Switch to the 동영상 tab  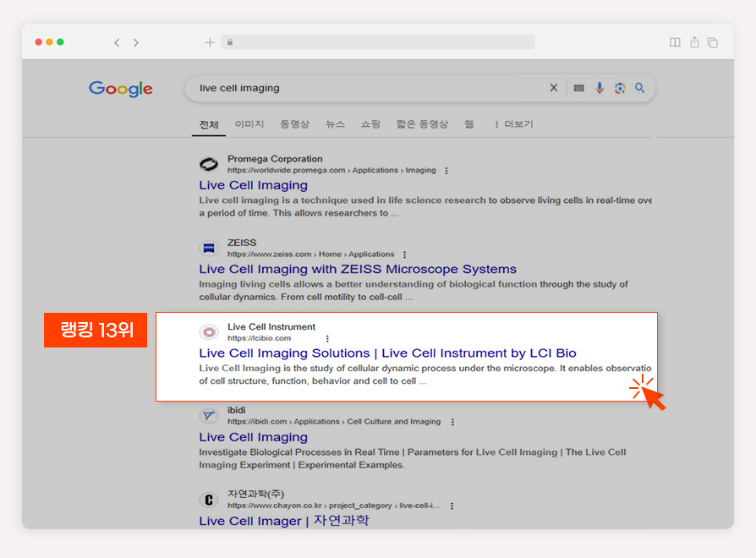click(x=294, y=124)
